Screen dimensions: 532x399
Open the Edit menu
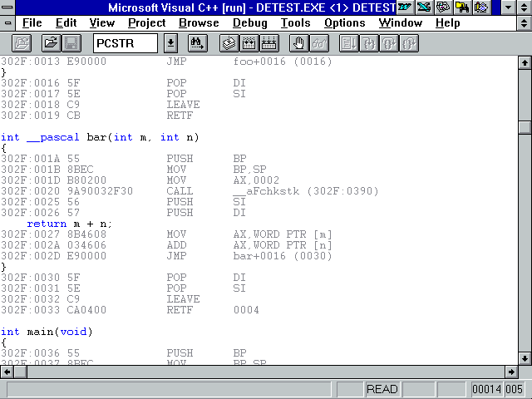[x=66, y=23]
